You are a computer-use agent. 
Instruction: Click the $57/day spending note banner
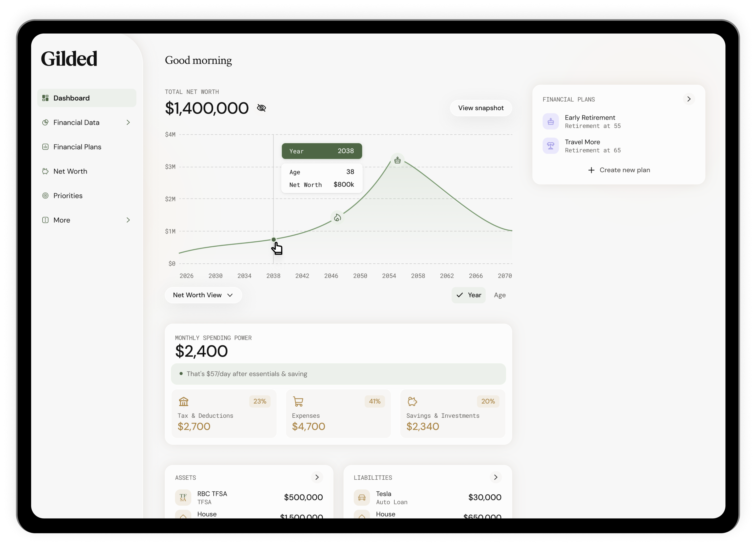(x=338, y=374)
